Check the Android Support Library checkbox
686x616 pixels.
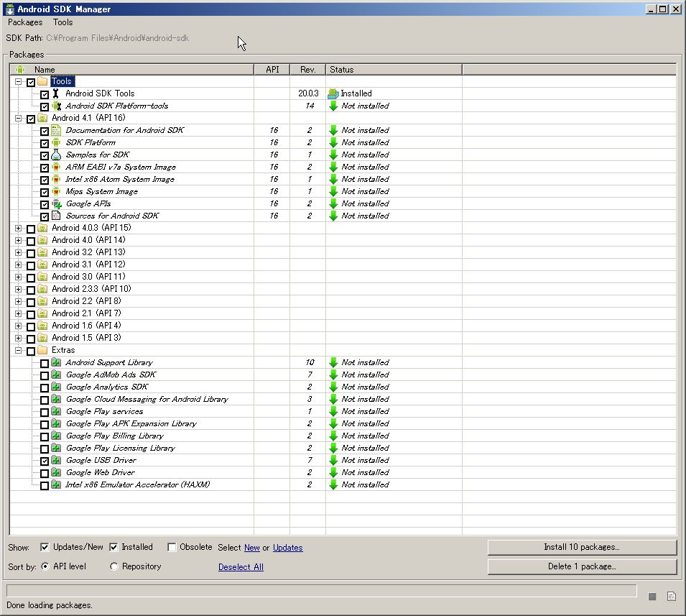[x=45, y=364]
